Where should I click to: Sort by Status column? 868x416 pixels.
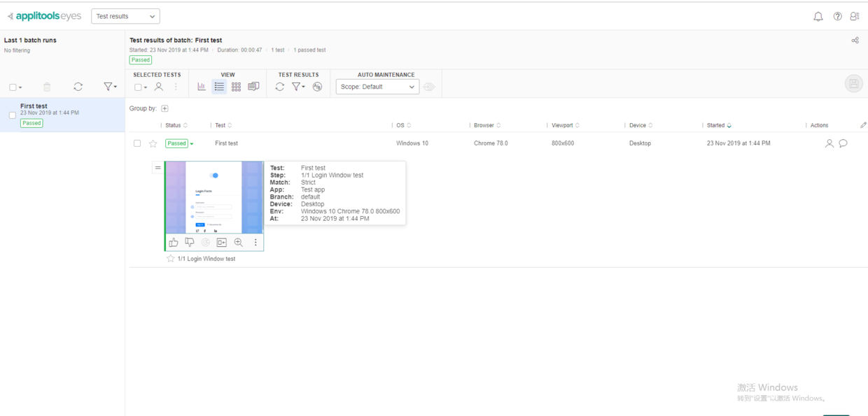point(176,125)
